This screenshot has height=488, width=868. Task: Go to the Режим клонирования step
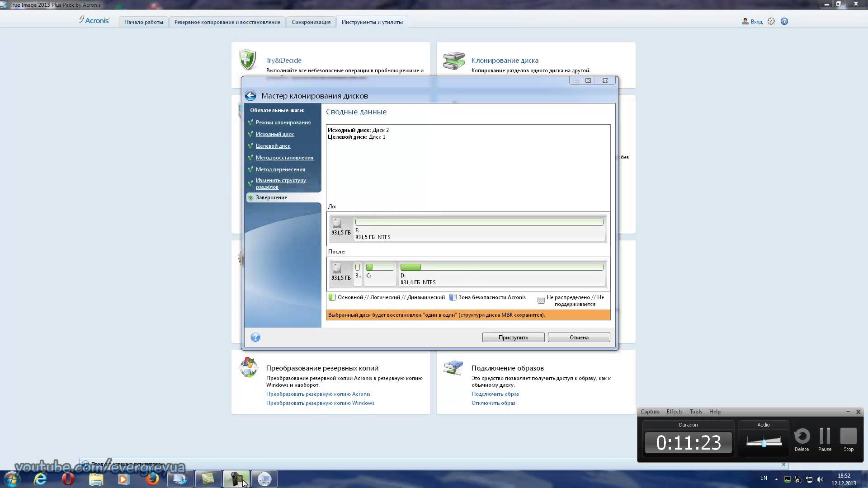pyautogui.click(x=283, y=122)
